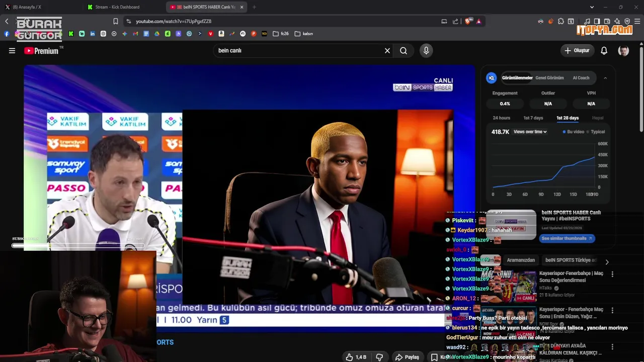Expand the browser tab search chevron
644x362 pixels.
pos(592,7)
